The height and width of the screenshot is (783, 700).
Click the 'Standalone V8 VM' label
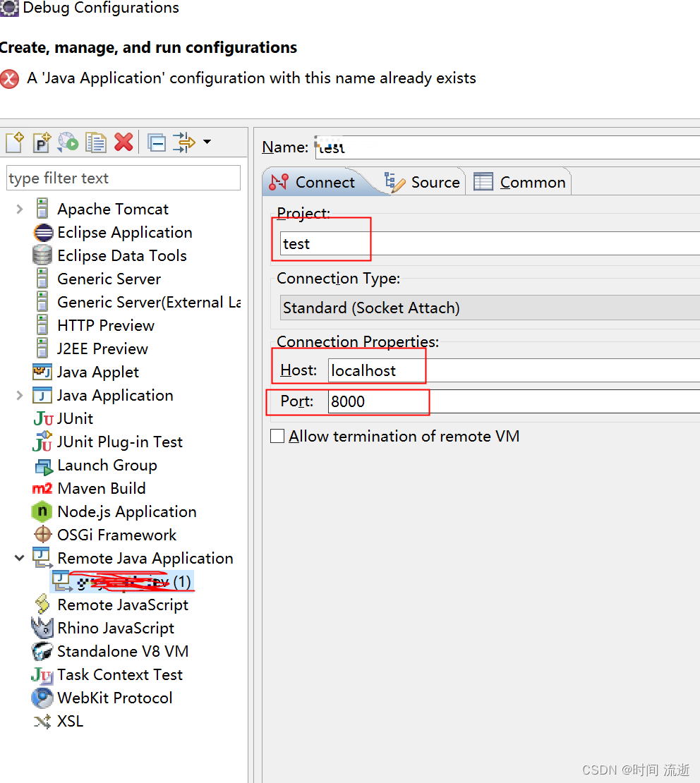pos(123,651)
